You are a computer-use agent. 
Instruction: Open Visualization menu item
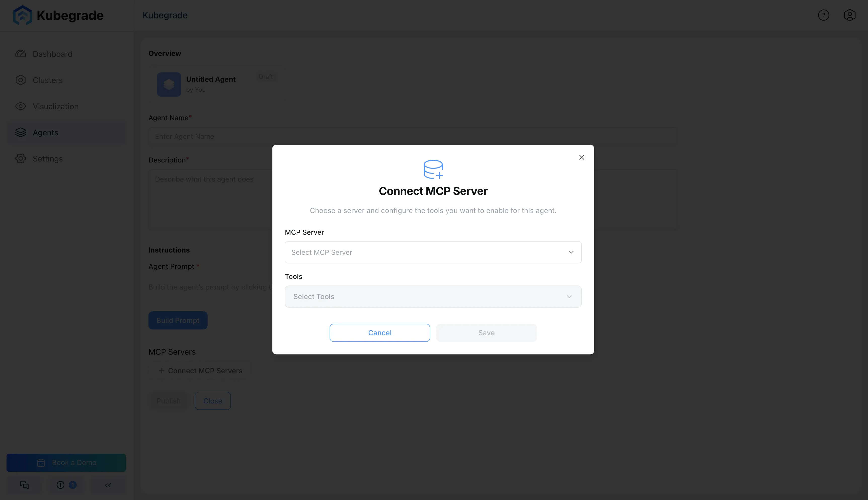66,106
